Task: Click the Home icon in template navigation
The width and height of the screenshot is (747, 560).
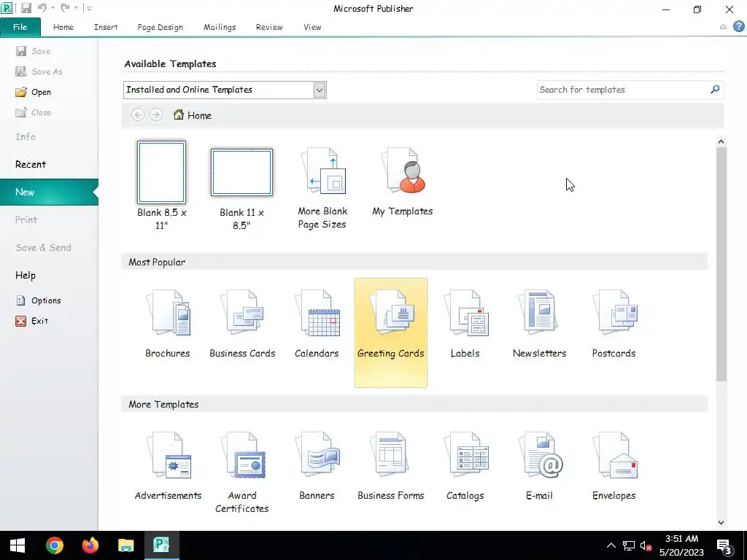Action: (x=179, y=114)
